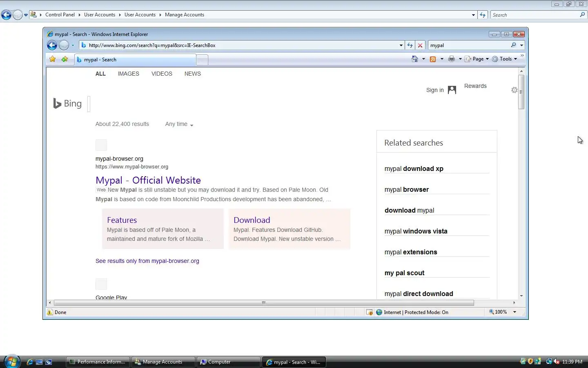
Task: Click the magnifier in the IE search box
Action: click(x=513, y=45)
